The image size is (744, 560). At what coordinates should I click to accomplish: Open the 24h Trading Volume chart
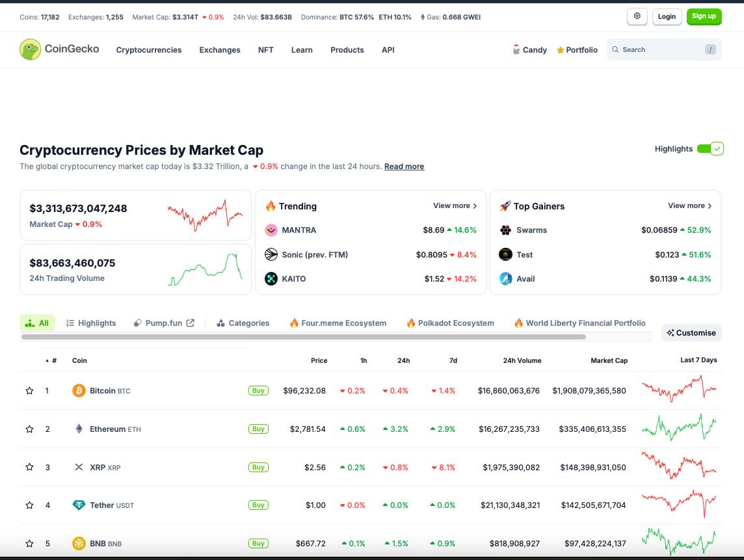pos(205,269)
